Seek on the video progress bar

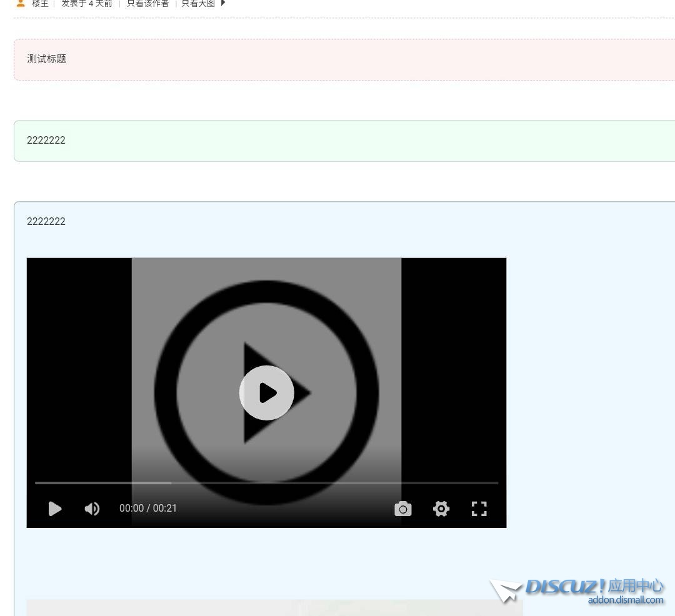[x=266, y=483]
